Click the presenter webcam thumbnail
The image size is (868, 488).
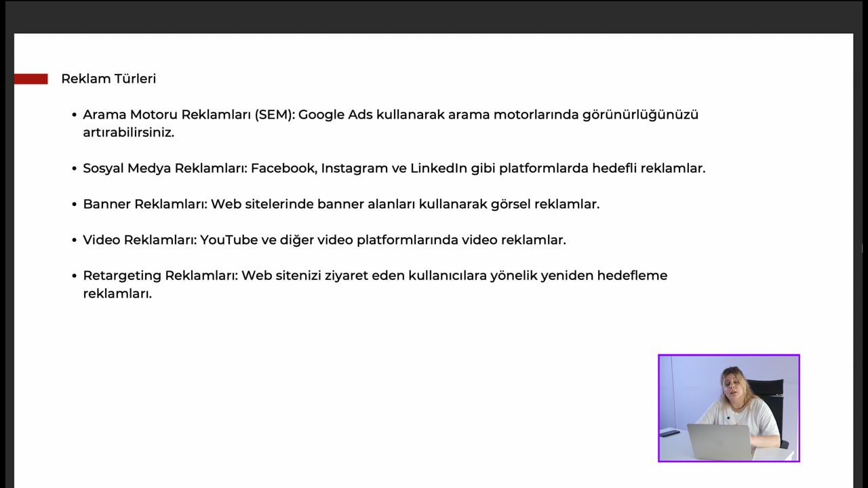point(729,408)
